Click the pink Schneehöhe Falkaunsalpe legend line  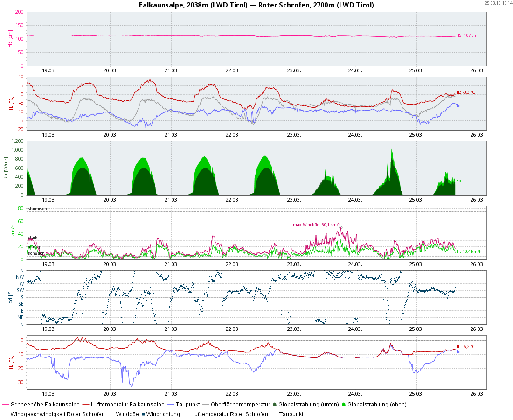click(x=5, y=405)
